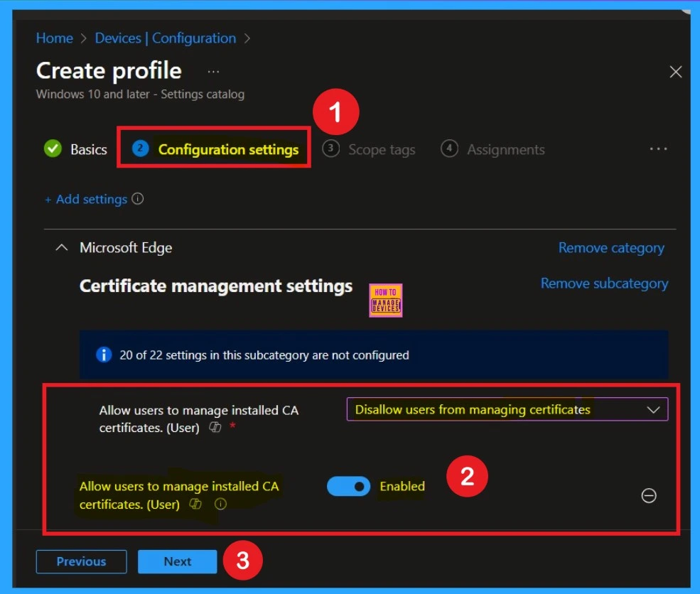The width and height of the screenshot is (700, 594).
Task: Open the overflow ellipsis after Assignments step
Action: coord(658,148)
